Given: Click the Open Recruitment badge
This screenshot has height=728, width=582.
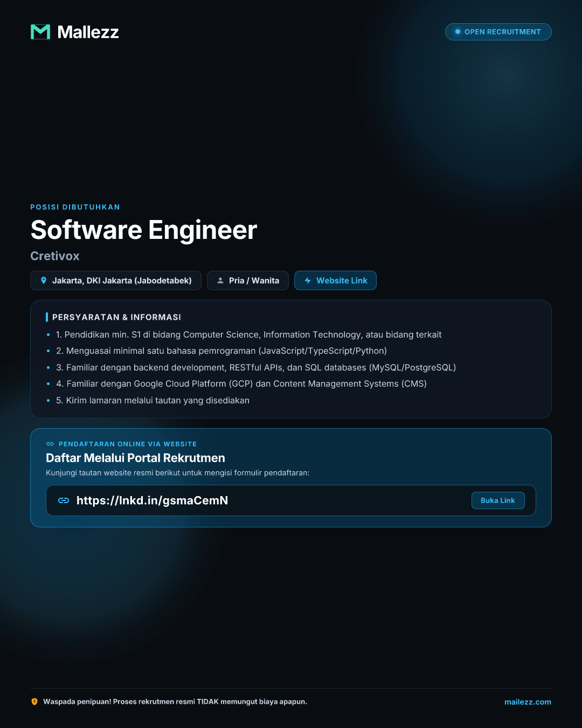Looking at the screenshot, I should click(x=498, y=32).
